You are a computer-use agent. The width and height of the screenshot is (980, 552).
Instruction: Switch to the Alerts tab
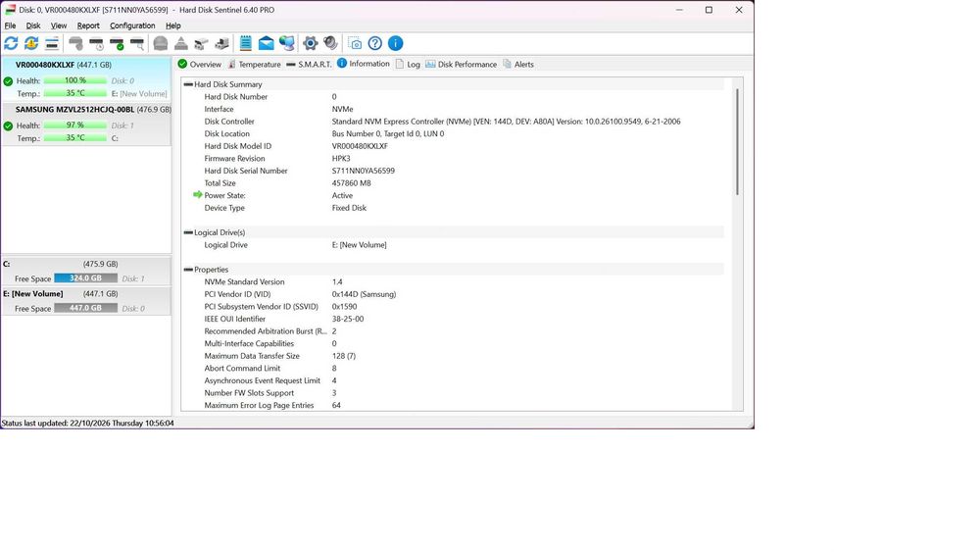[x=518, y=64]
